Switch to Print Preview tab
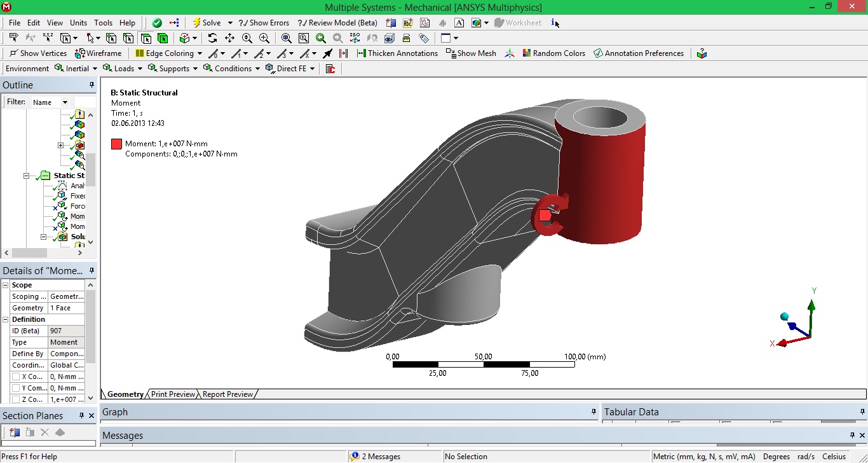The width and height of the screenshot is (868, 463). tap(173, 394)
